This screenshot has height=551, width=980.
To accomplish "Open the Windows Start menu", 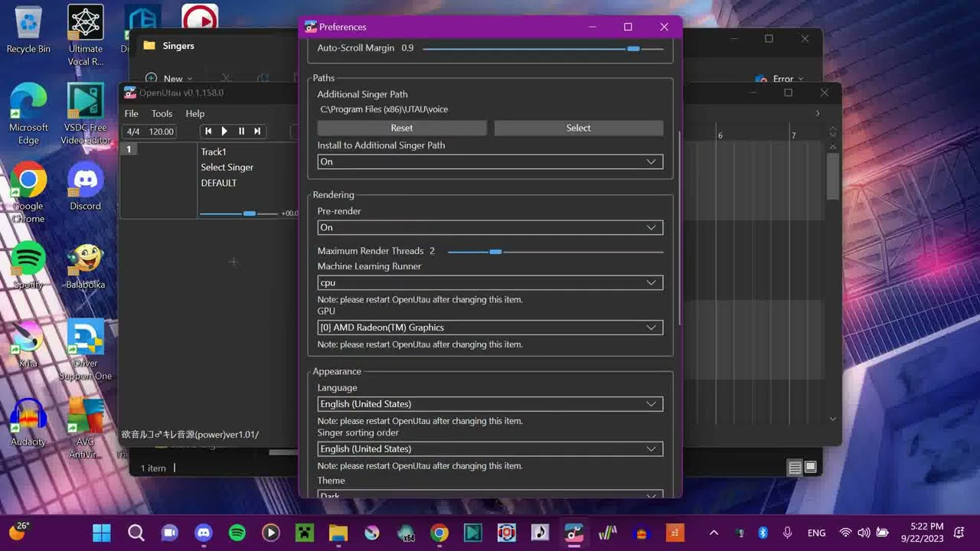I will [x=101, y=532].
